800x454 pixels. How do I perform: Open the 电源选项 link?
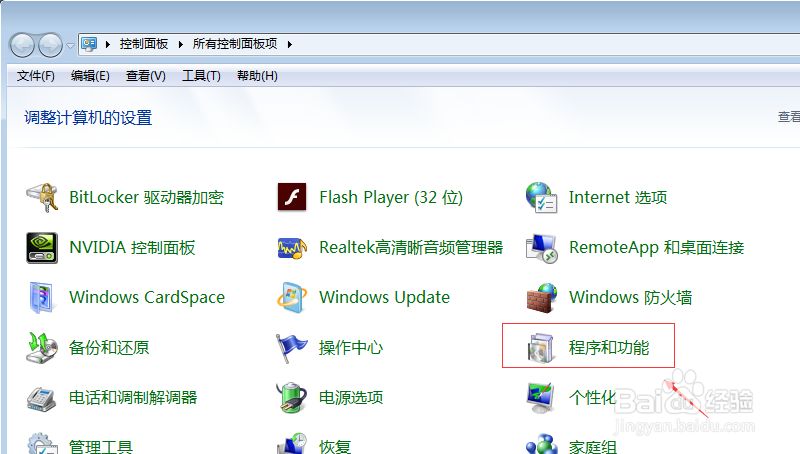tap(351, 397)
